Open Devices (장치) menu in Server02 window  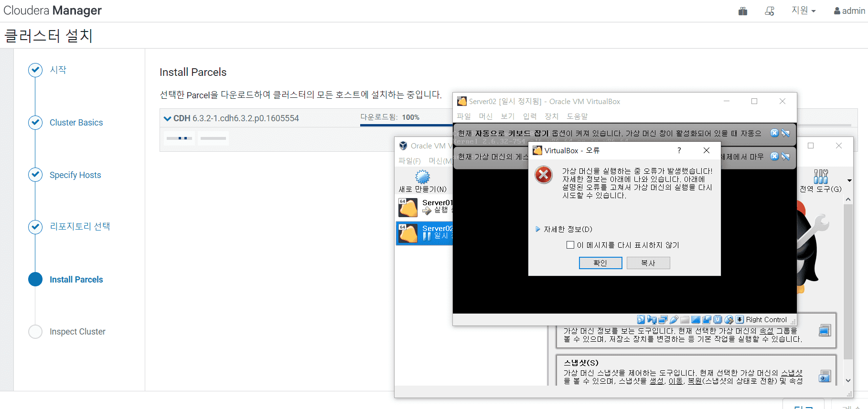[x=551, y=116]
